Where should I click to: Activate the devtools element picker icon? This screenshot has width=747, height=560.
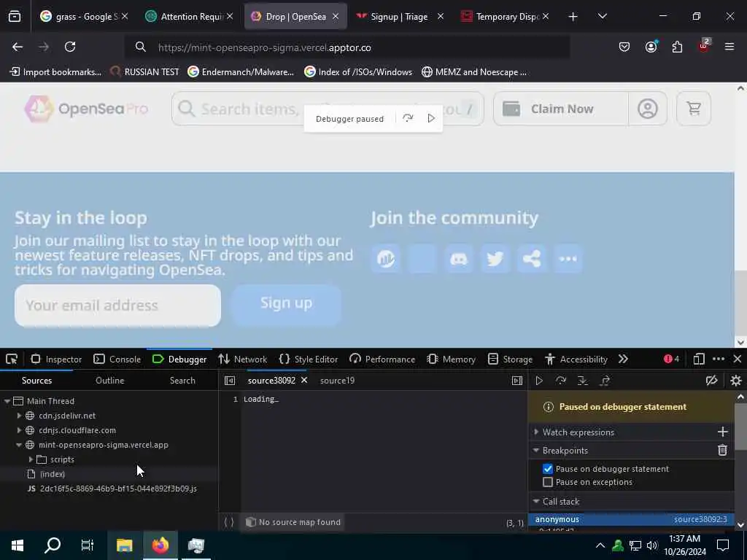coord(12,359)
